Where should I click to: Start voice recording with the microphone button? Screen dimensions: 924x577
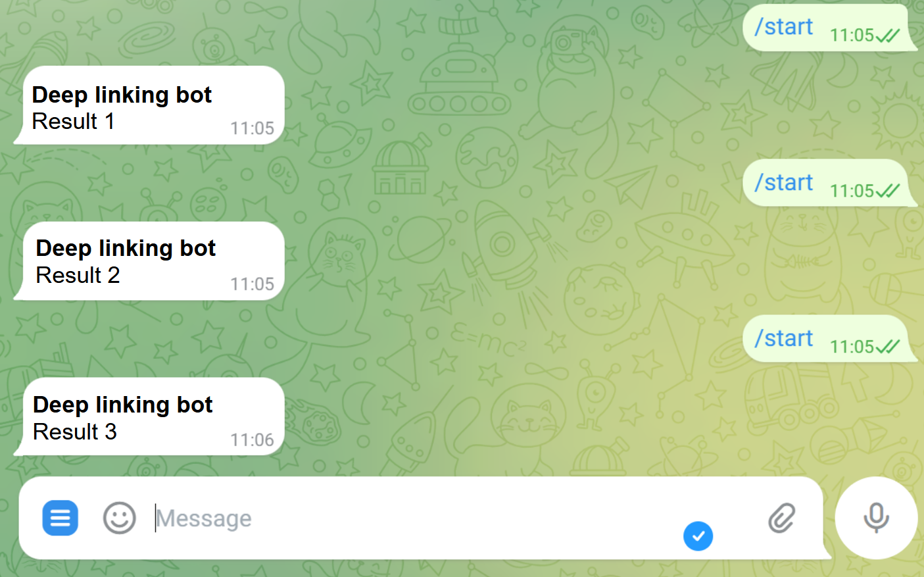click(x=876, y=518)
